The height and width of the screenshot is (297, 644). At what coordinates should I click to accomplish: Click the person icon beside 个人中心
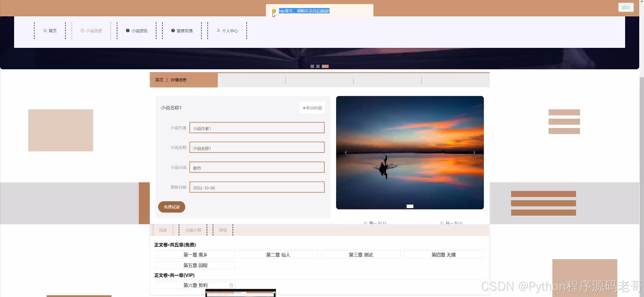(218, 30)
